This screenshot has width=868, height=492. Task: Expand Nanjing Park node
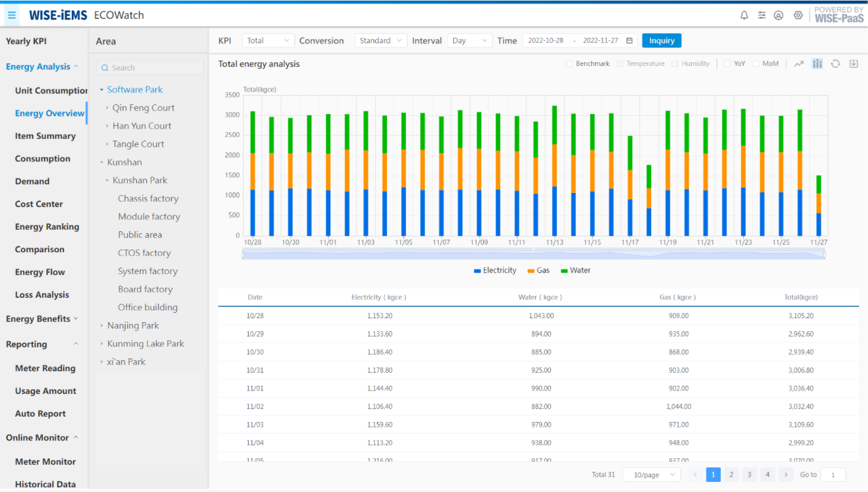point(102,326)
